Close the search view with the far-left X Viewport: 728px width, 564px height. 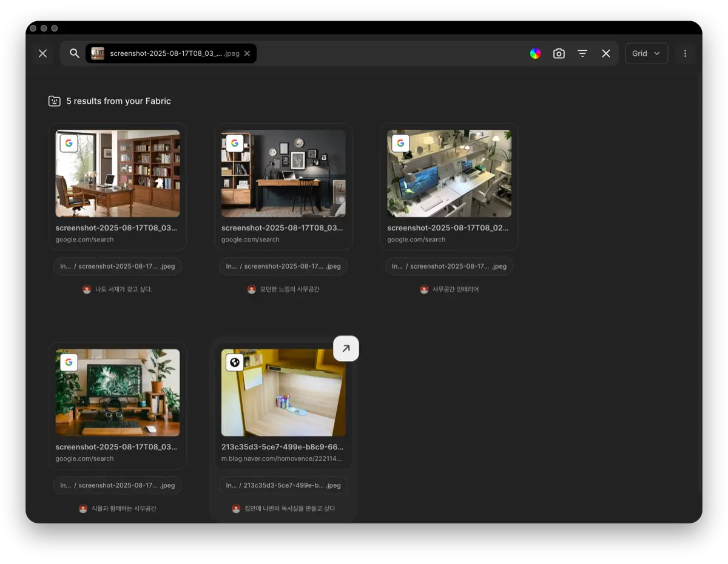[x=42, y=53]
